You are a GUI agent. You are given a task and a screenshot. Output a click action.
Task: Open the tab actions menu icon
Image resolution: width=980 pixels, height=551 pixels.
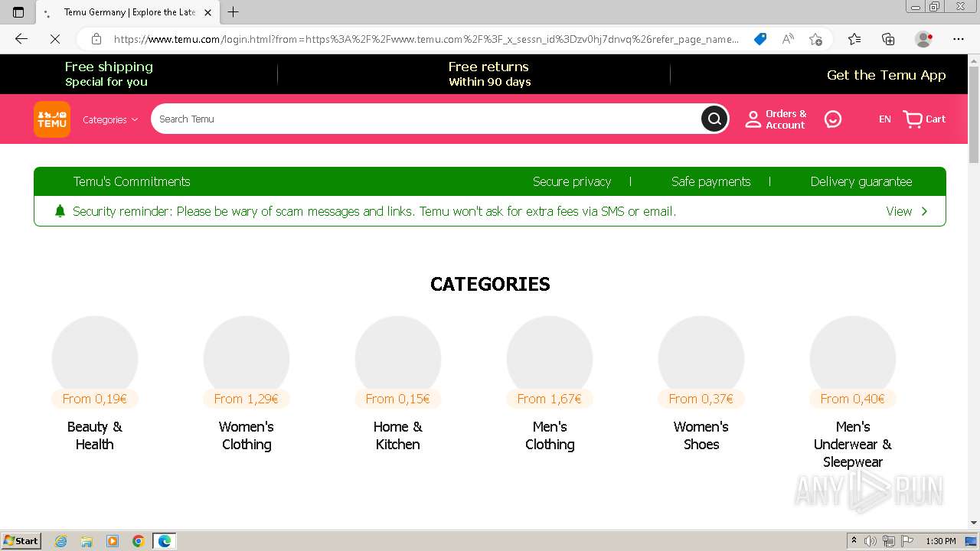point(18,12)
